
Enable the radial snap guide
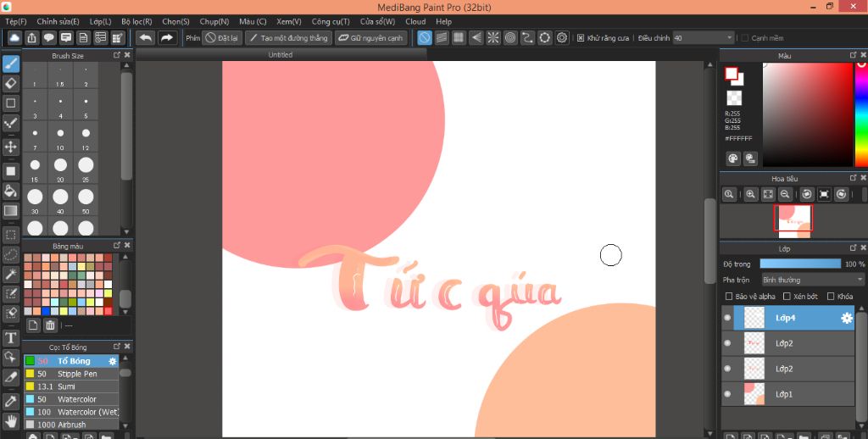coord(492,37)
